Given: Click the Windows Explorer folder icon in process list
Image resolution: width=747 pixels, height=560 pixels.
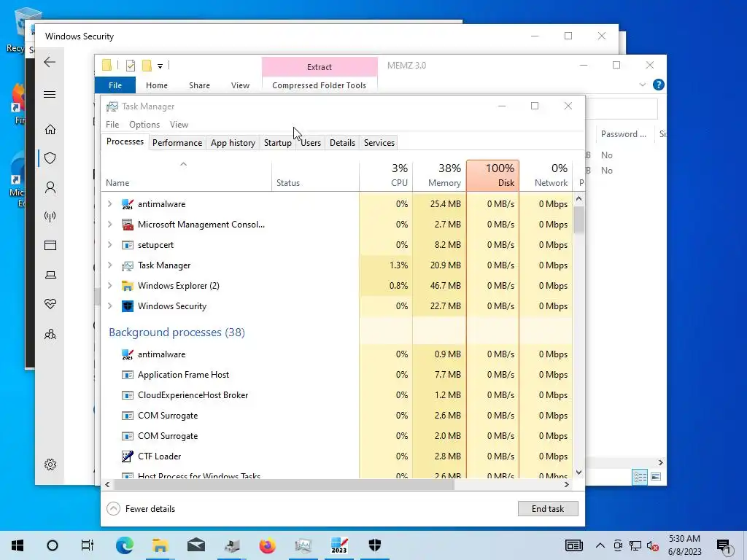Looking at the screenshot, I should [x=127, y=286].
